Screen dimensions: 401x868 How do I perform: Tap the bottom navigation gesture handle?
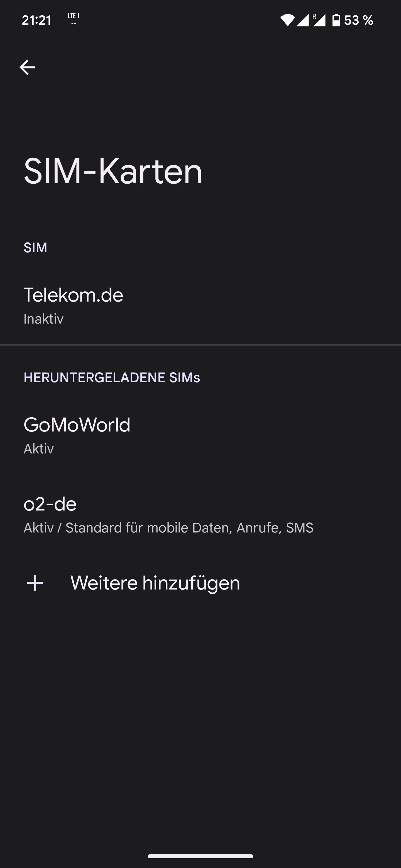coord(200,856)
